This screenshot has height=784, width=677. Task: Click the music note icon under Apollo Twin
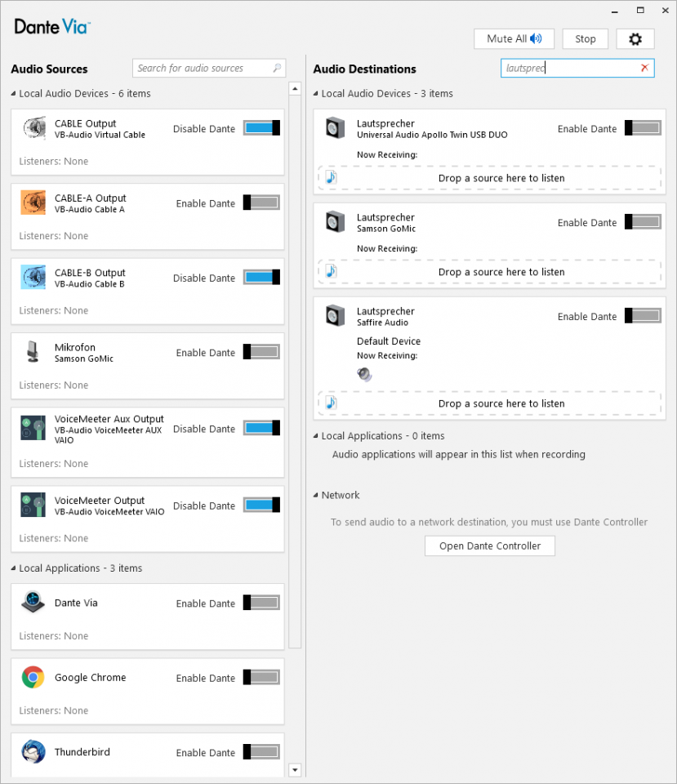(331, 177)
